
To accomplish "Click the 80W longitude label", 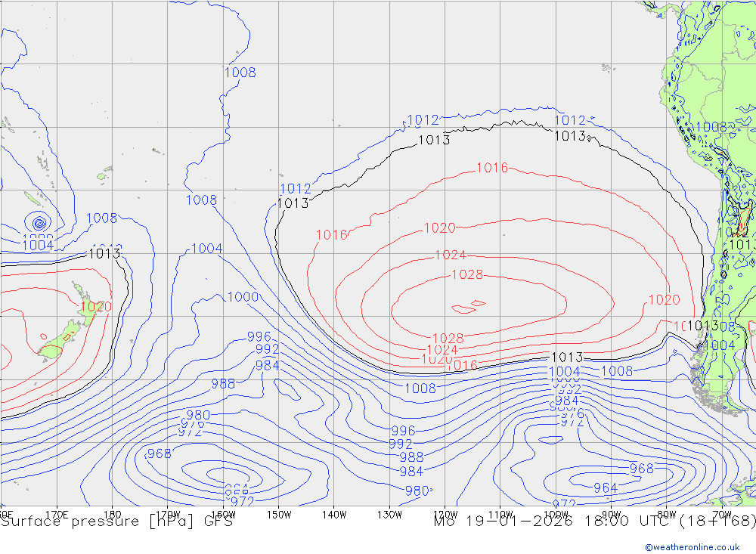I will point(667,515).
